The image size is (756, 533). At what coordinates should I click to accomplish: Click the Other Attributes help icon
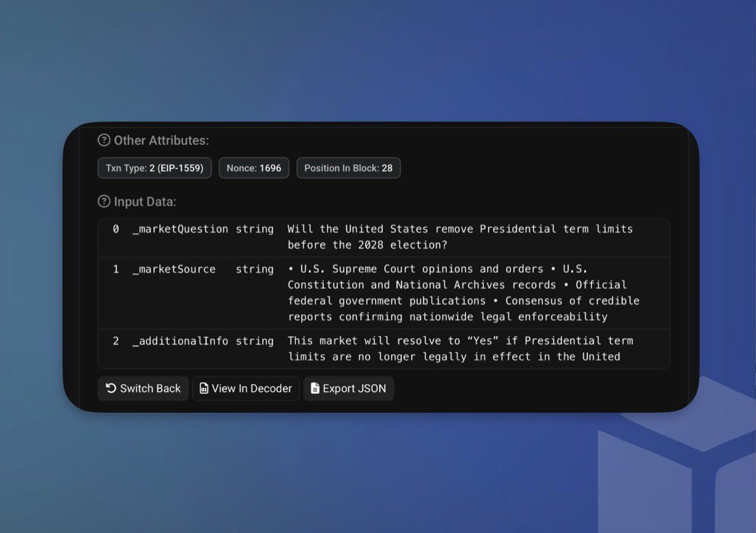tap(103, 140)
